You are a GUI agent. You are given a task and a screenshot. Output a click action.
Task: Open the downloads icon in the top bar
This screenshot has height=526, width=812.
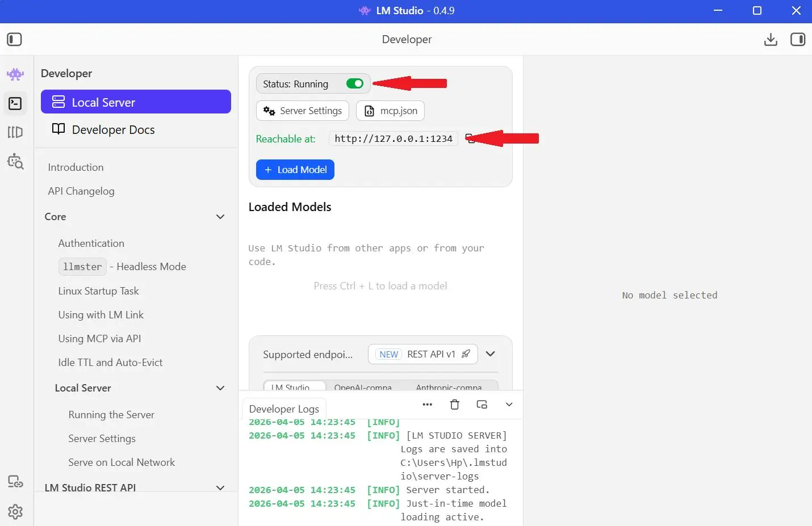(771, 39)
